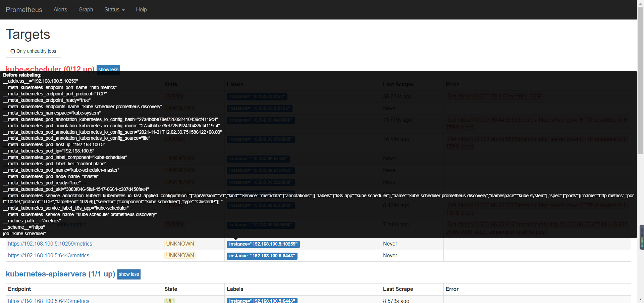Open the Help page
The image size is (644, 303).
coord(141,10)
